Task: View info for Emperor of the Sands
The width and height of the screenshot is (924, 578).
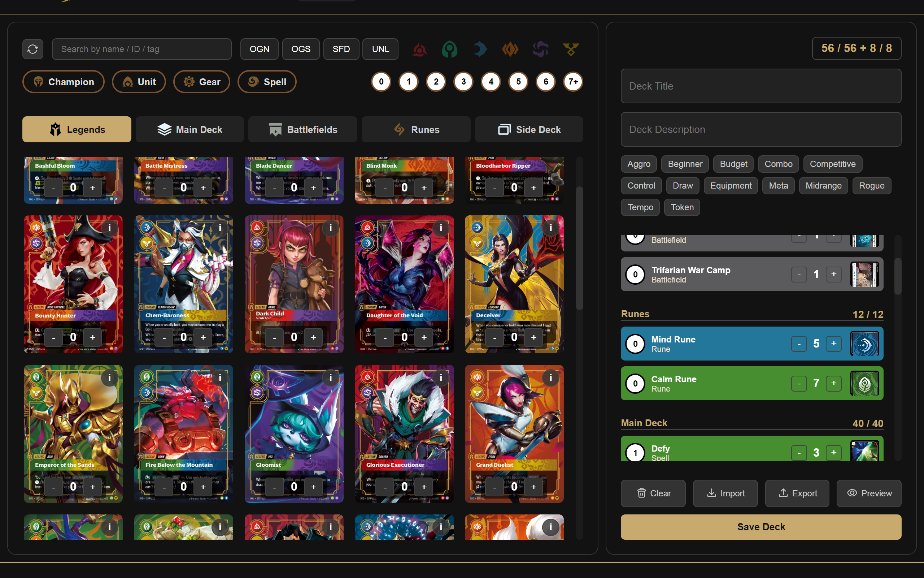Action: (x=110, y=378)
